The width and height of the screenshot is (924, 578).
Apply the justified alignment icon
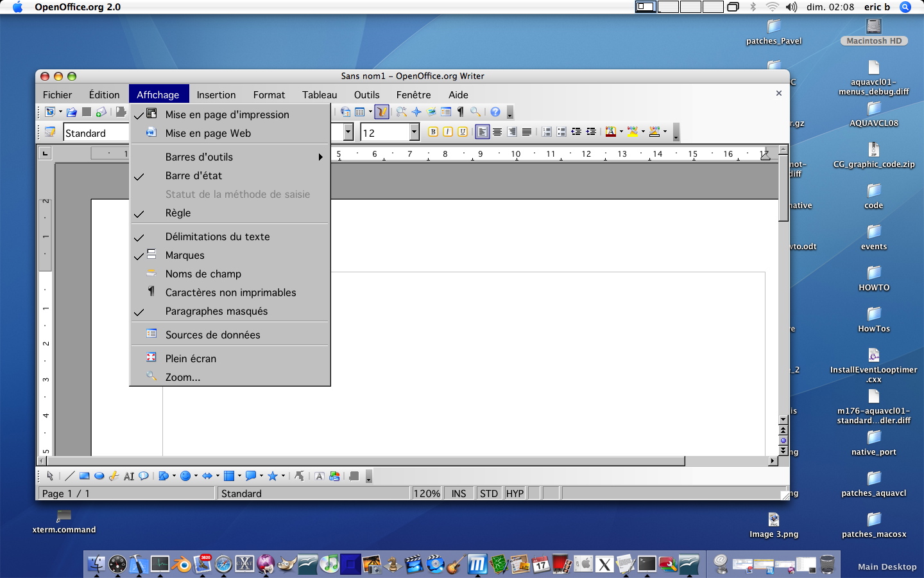pyautogui.click(x=527, y=132)
